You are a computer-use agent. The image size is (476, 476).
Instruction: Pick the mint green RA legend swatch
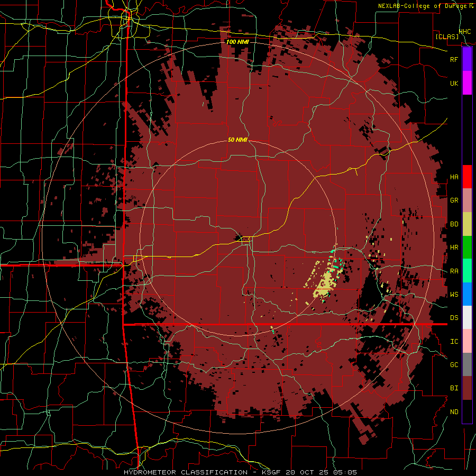pyautogui.click(x=467, y=271)
